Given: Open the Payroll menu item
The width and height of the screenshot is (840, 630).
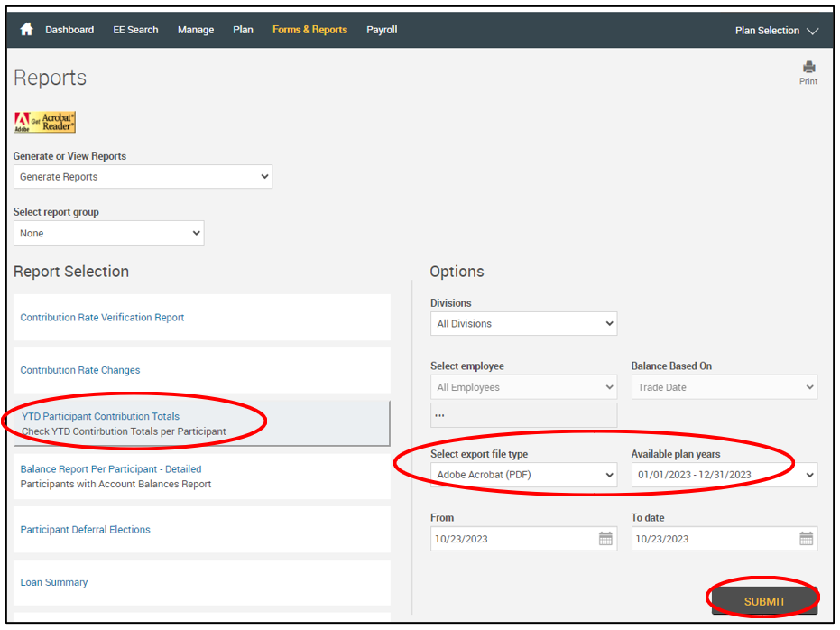Looking at the screenshot, I should 382,30.
